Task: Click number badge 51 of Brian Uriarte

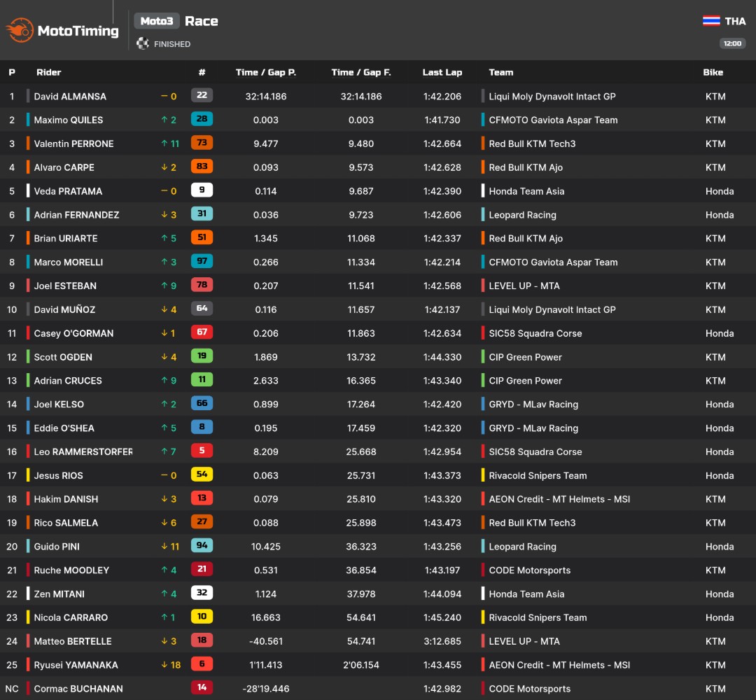Action: coord(202,237)
